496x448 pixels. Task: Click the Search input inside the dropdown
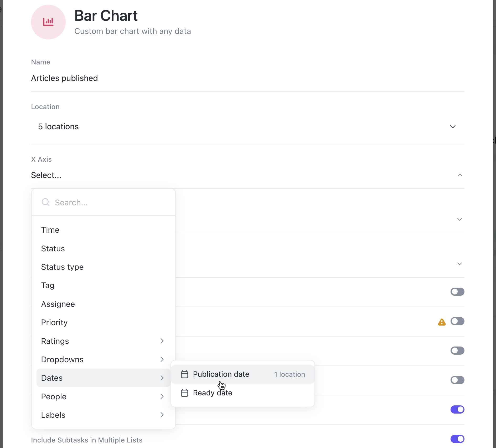(105, 202)
